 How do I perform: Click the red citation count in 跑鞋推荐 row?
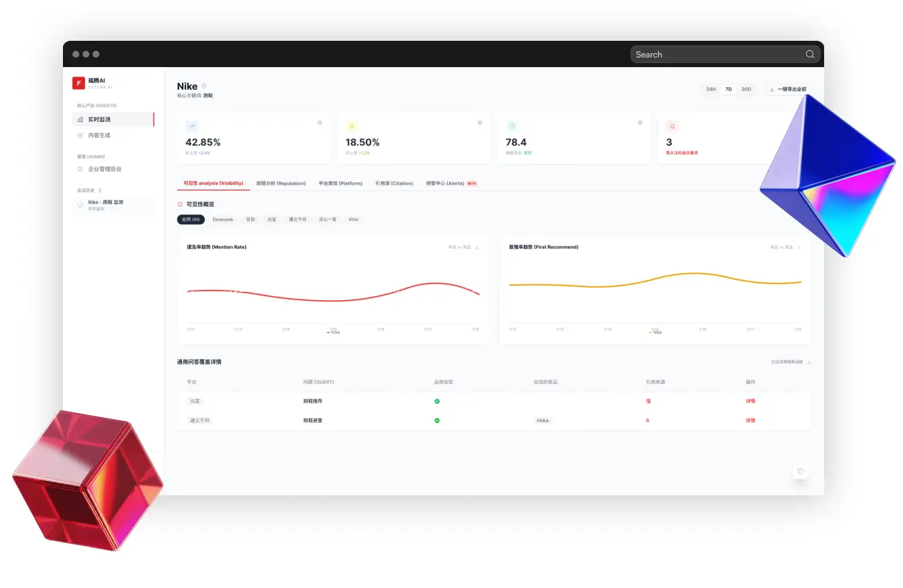pyautogui.click(x=648, y=401)
